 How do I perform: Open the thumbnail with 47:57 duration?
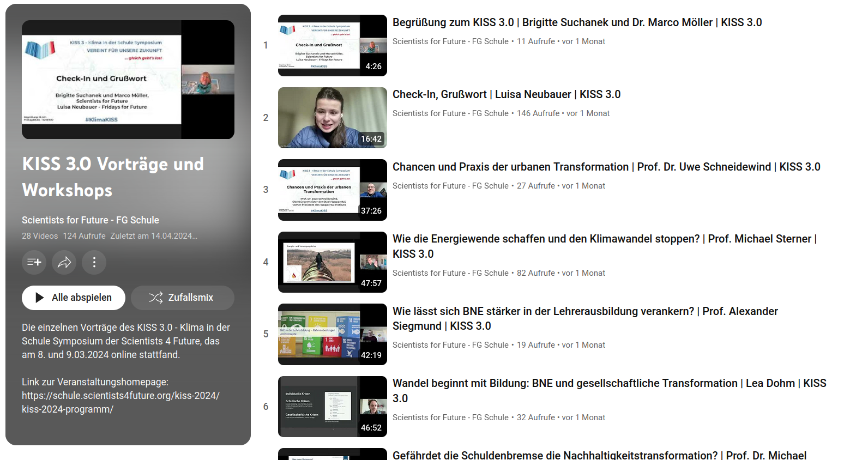click(x=333, y=262)
